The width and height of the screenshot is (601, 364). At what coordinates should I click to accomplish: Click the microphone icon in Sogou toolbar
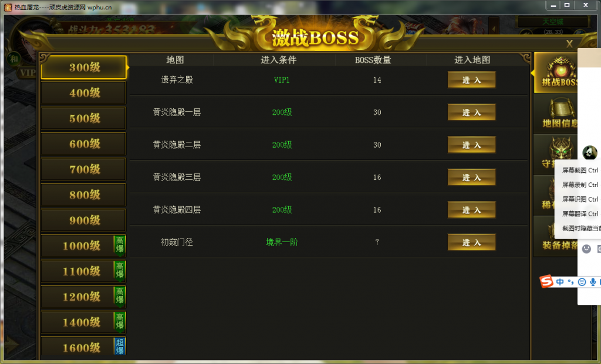point(593,282)
